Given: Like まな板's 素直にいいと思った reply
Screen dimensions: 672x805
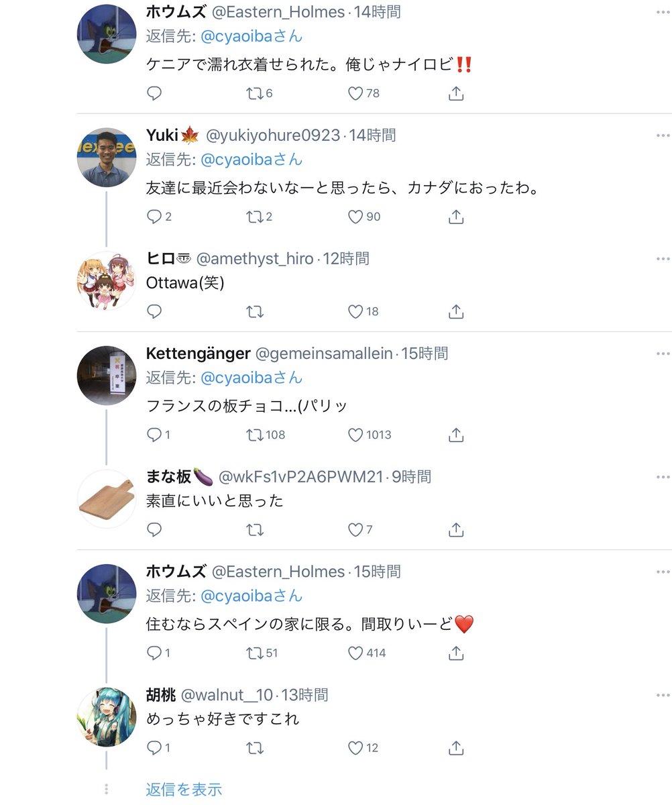Looking at the screenshot, I should pos(355,530).
